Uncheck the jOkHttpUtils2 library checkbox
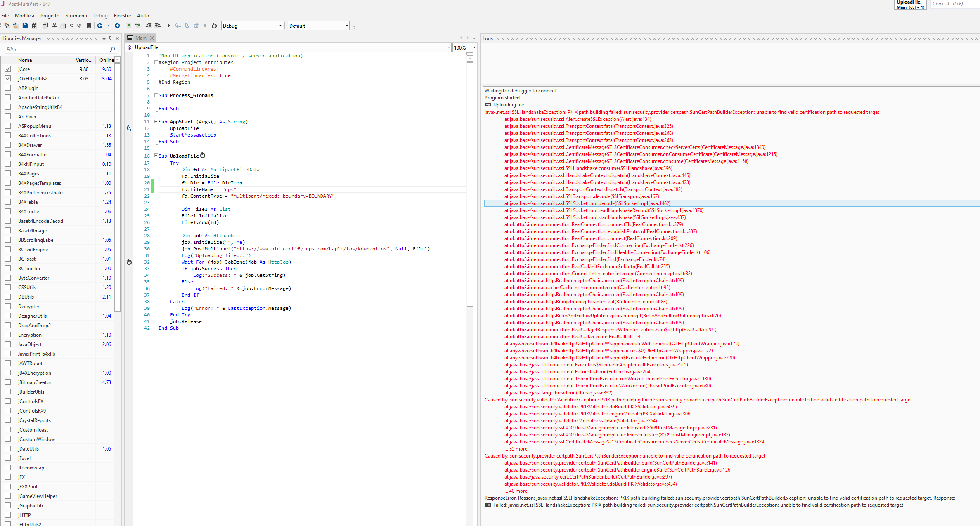 point(8,78)
